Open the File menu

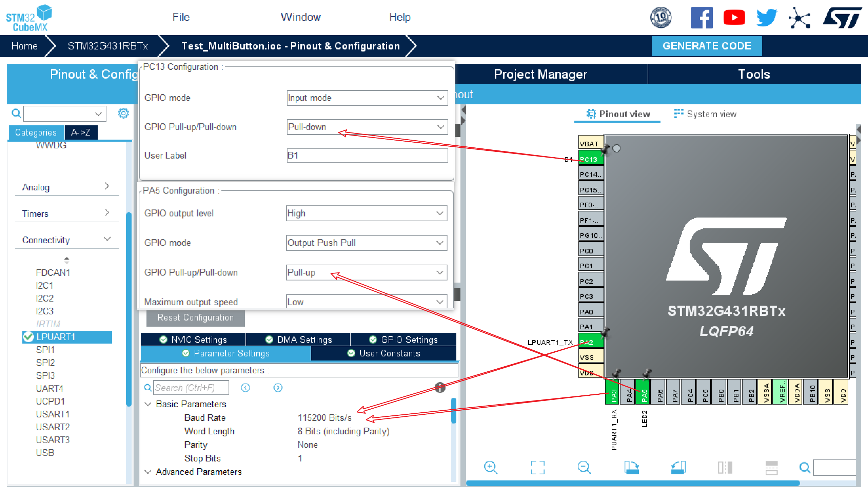tap(181, 17)
